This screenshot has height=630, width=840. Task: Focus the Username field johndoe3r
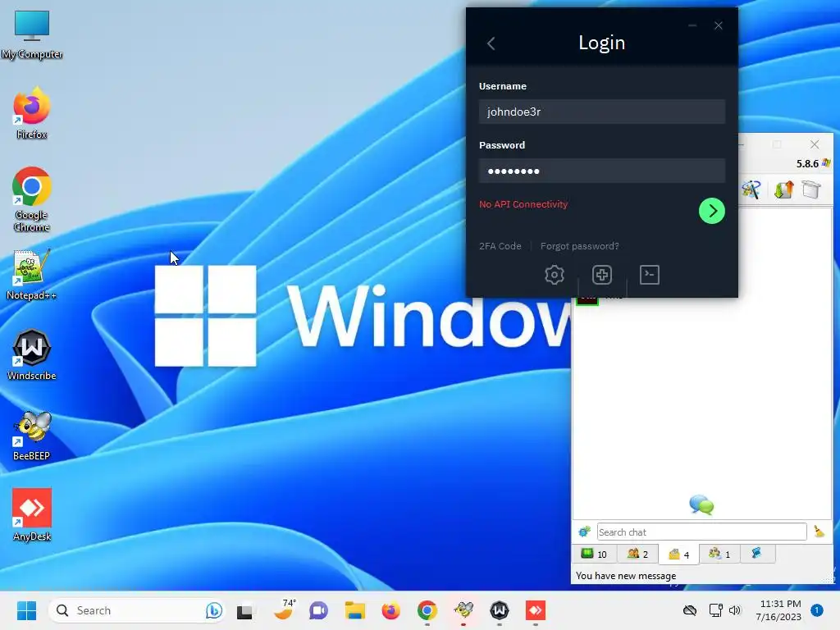(x=601, y=112)
